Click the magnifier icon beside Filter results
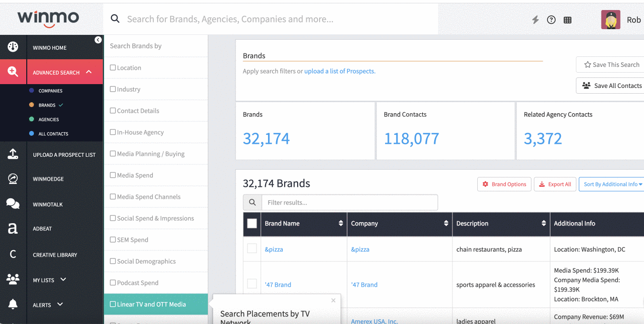Screen dimensions: 644x324 coord(252,203)
